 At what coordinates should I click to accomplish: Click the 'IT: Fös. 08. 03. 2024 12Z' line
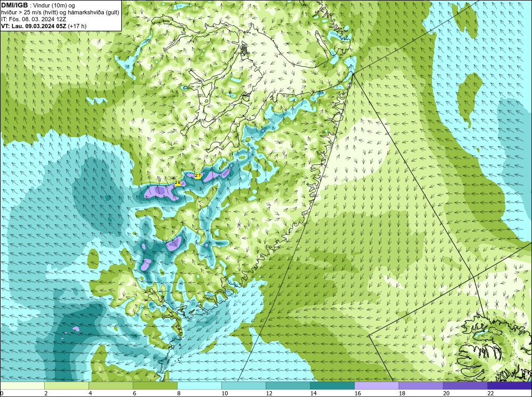click(x=34, y=19)
